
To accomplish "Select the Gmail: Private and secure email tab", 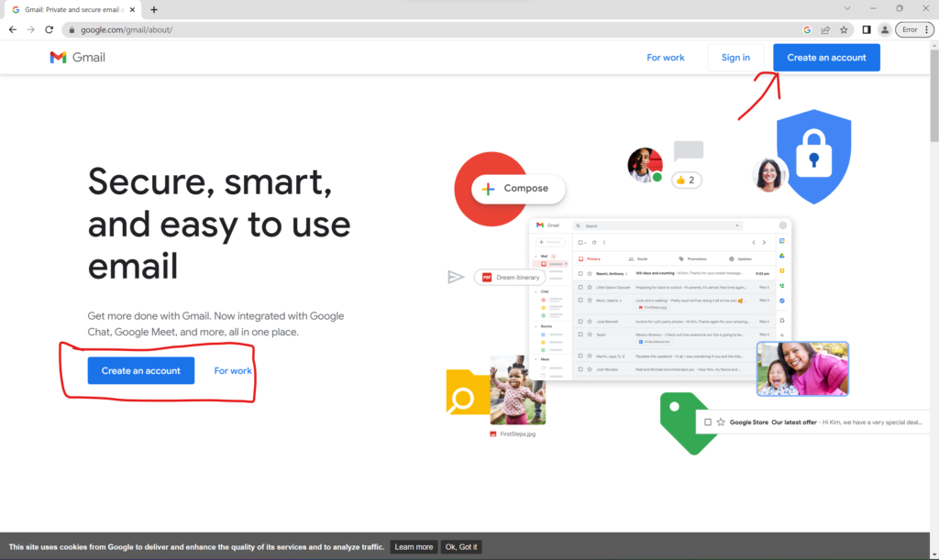I will pyautogui.click(x=73, y=9).
